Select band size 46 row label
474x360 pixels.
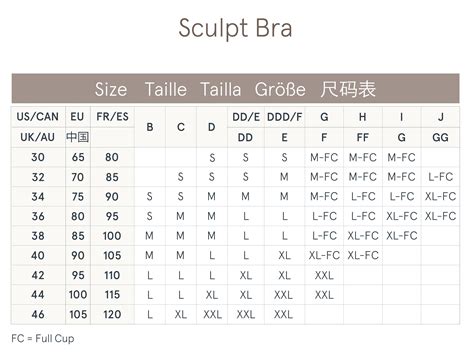pyautogui.click(x=38, y=314)
